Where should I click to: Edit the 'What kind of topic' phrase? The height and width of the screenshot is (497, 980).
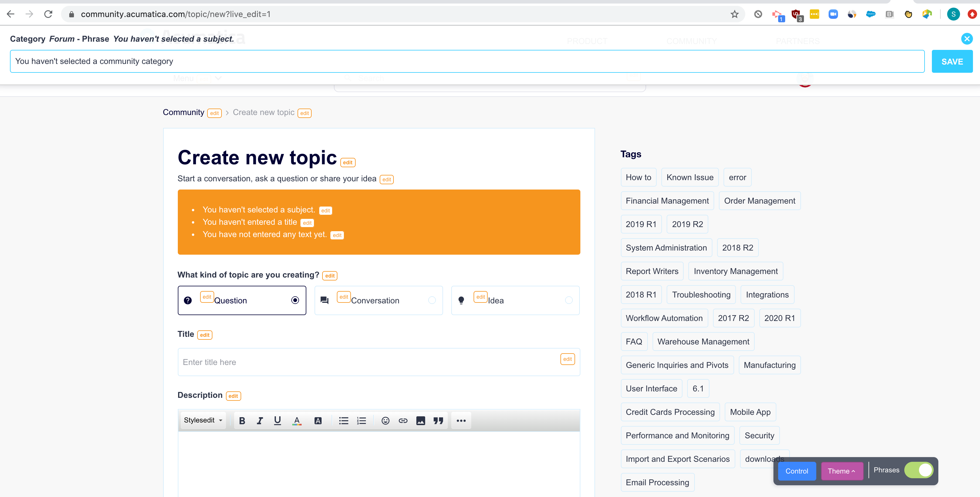point(330,276)
